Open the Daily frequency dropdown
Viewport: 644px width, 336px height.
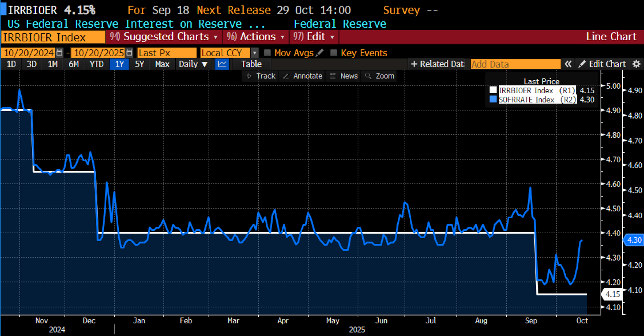point(193,64)
